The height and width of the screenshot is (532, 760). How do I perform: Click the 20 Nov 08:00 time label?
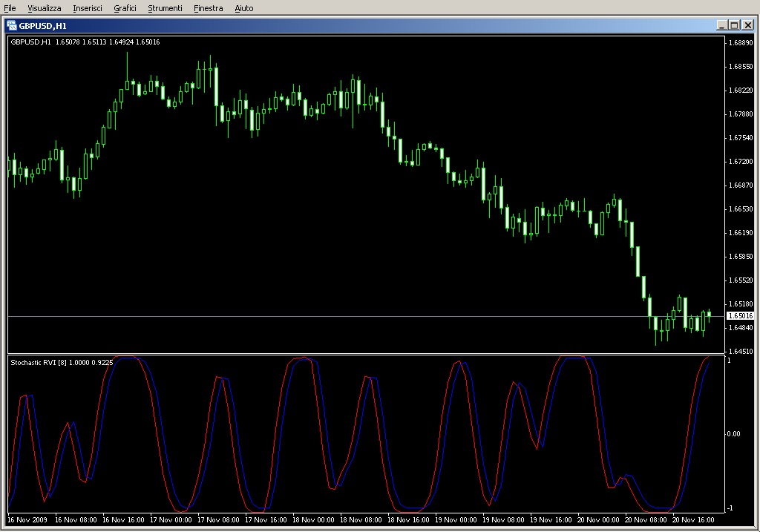tap(646, 520)
